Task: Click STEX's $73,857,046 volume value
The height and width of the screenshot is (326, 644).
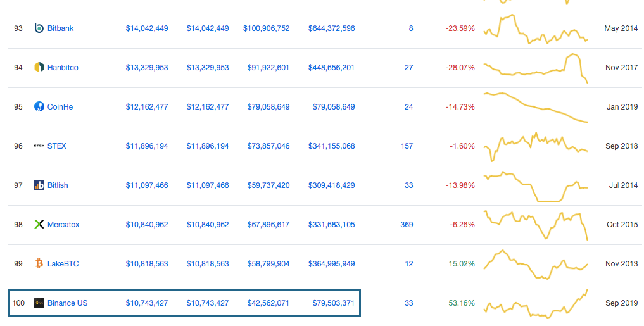Action: pyautogui.click(x=268, y=146)
